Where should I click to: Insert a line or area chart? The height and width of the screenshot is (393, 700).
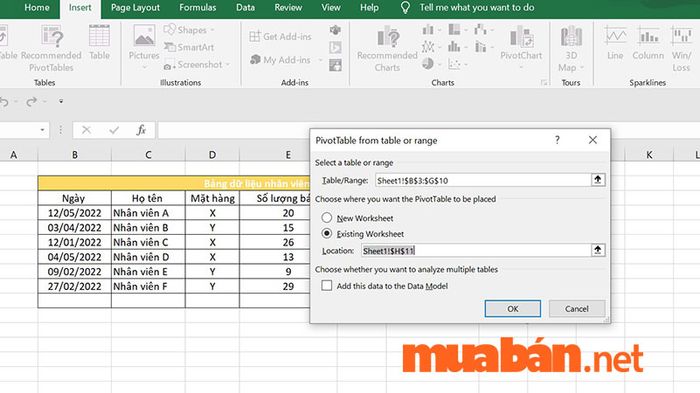click(x=428, y=46)
